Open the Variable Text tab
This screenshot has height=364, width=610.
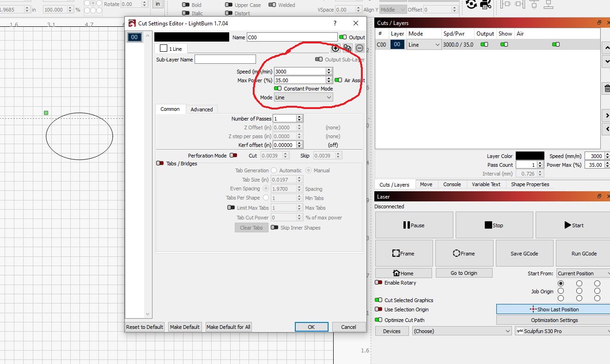click(x=486, y=184)
